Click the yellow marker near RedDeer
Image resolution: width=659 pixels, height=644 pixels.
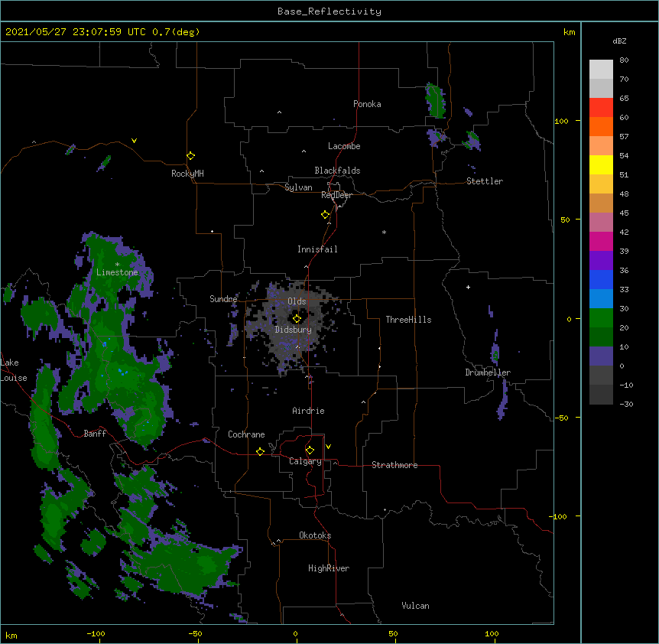coord(325,215)
